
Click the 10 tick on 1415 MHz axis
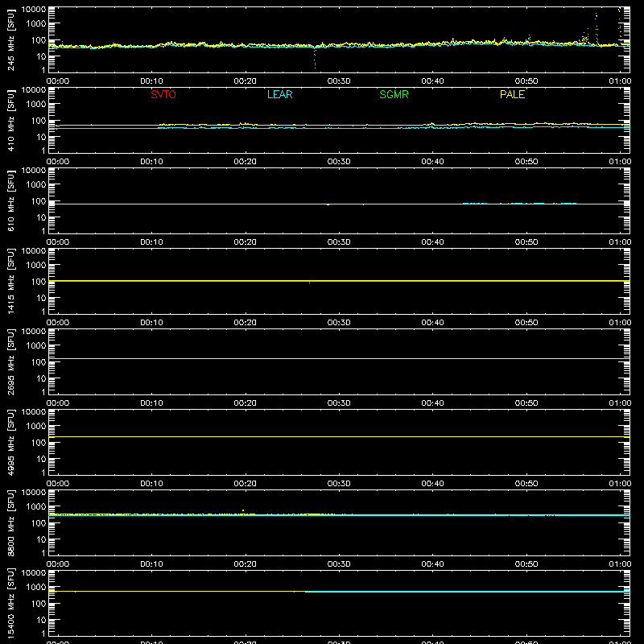pyautogui.click(x=42, y=298)
